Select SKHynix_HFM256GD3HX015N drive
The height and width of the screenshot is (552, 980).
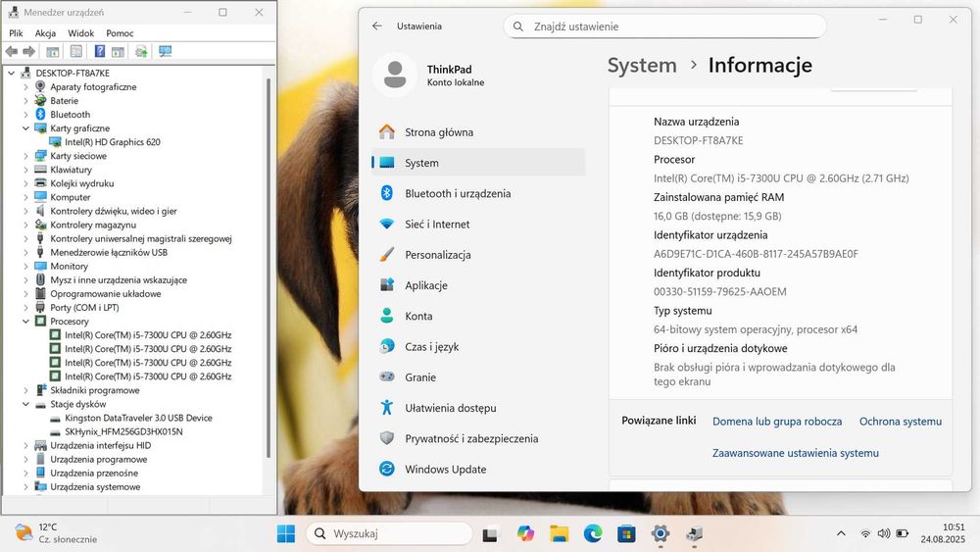tap(123, 431)
